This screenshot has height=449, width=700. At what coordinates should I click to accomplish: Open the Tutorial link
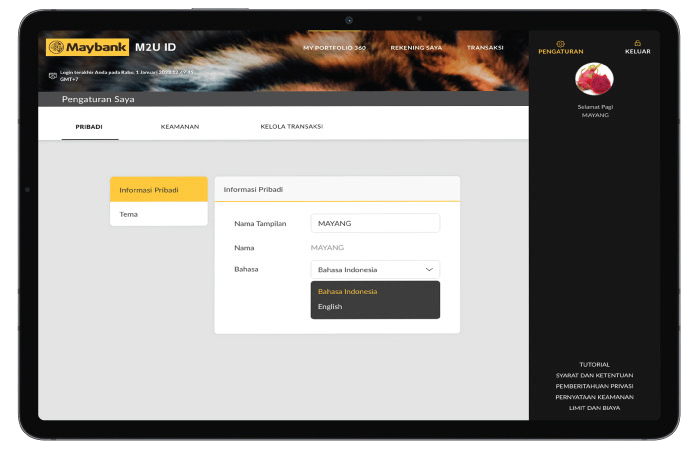coord(594,364)
